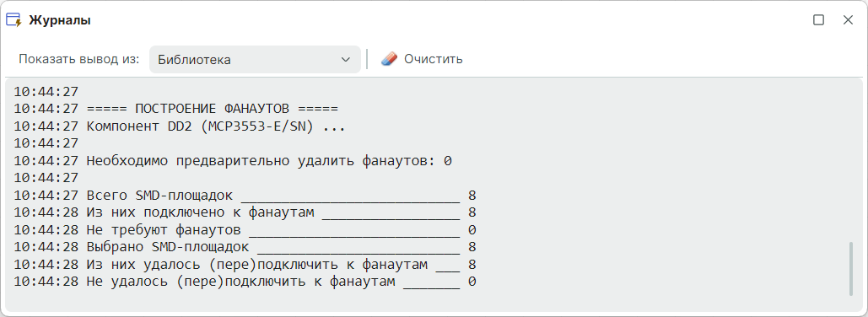868x317 pixels.
Task: Click the Из них подключено к фанаутам row
Action: click(245, 212)
